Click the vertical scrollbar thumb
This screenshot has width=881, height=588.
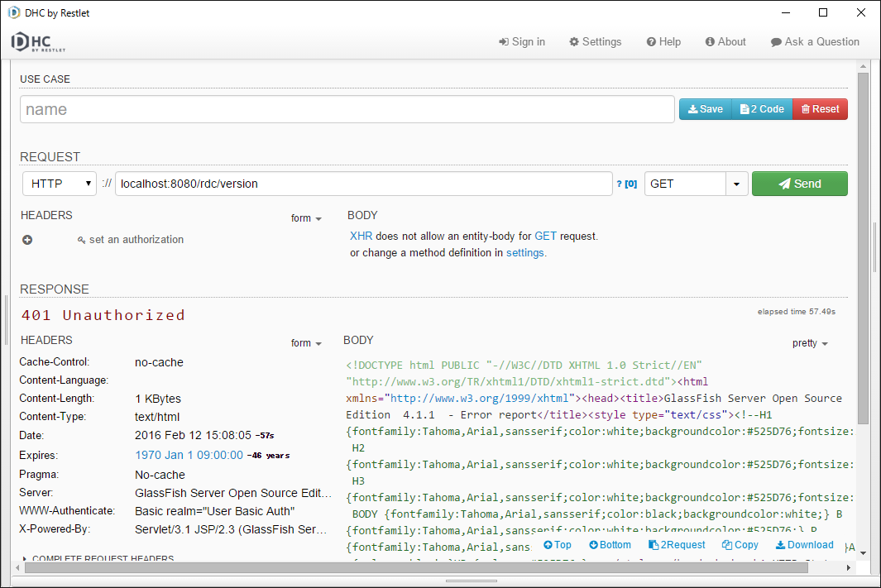[863, 247]
